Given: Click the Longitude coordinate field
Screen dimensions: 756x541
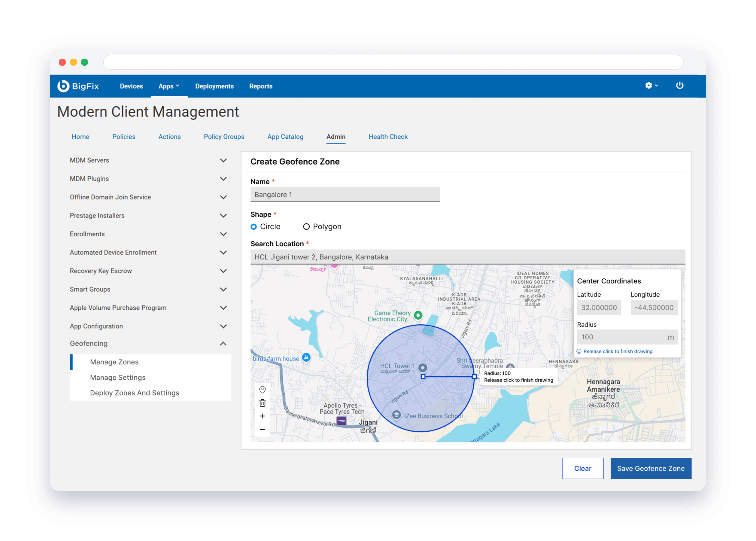Looking at the screenshot, I should (x=654, y=307).
